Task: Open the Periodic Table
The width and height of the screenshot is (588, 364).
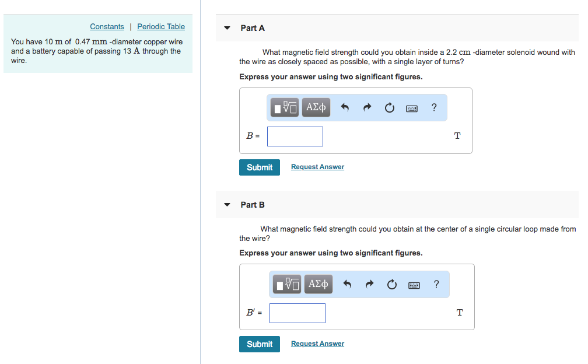Action: (160, 26)
